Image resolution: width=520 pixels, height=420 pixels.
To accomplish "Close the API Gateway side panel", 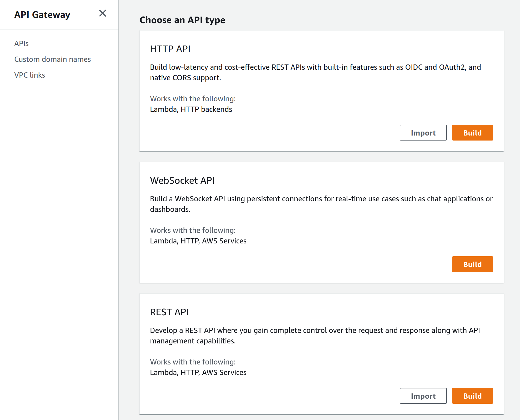I will click(103, 13).
